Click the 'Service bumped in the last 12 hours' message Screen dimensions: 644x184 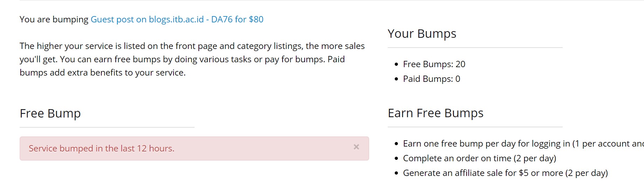coord(101,149)
